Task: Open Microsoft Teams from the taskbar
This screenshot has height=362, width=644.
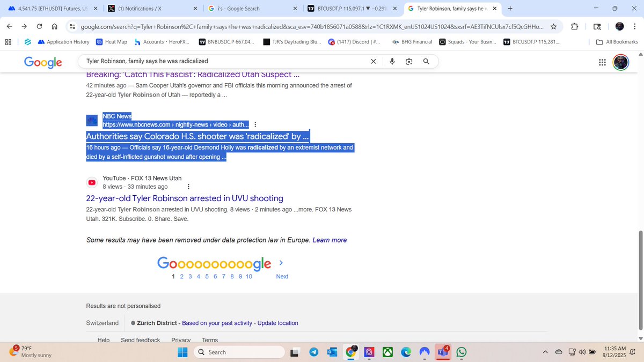Action: coord(442,352)
